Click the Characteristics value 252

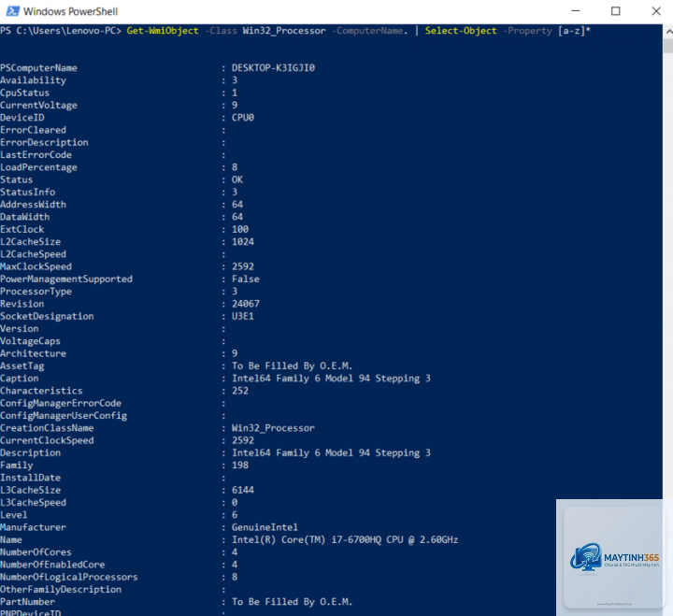[240, 391]
